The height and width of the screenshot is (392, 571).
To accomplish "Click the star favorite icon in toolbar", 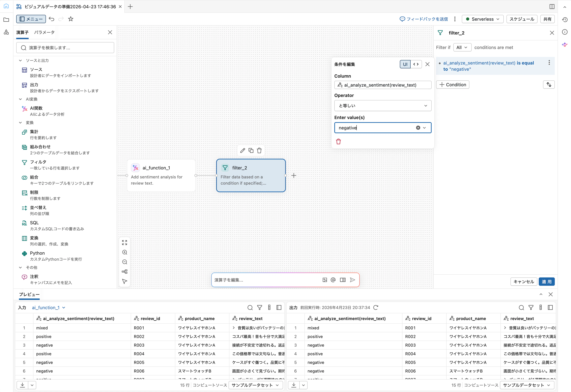I will 71,19.
